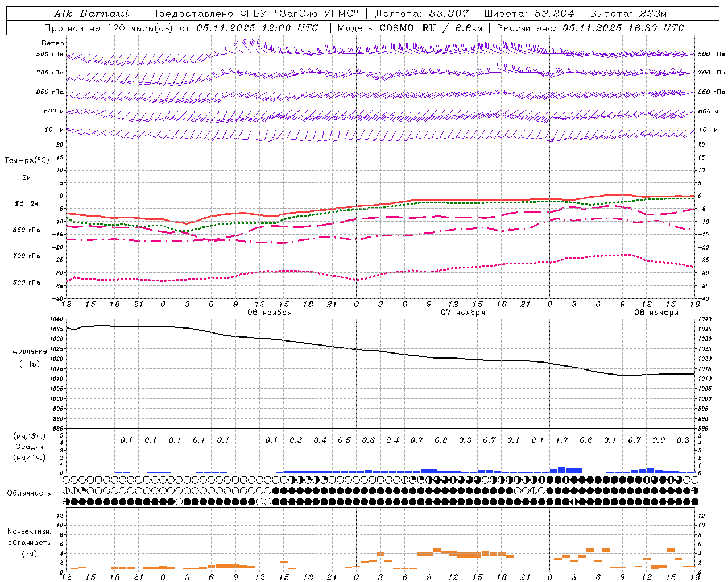This screenshot has width=728, height=582.
Task: Click '500 гПа' in the temperature legend
Action: pos(27,282)
